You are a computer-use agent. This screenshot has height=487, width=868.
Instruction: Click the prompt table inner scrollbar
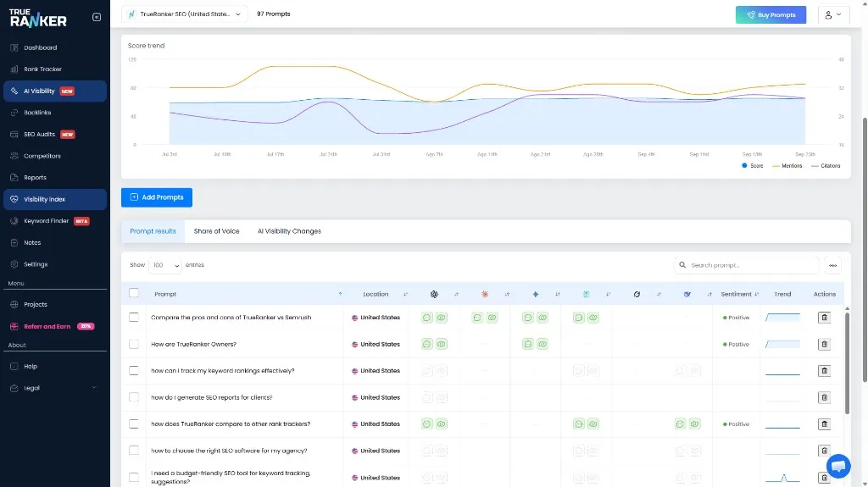click(x=847, y=363)
